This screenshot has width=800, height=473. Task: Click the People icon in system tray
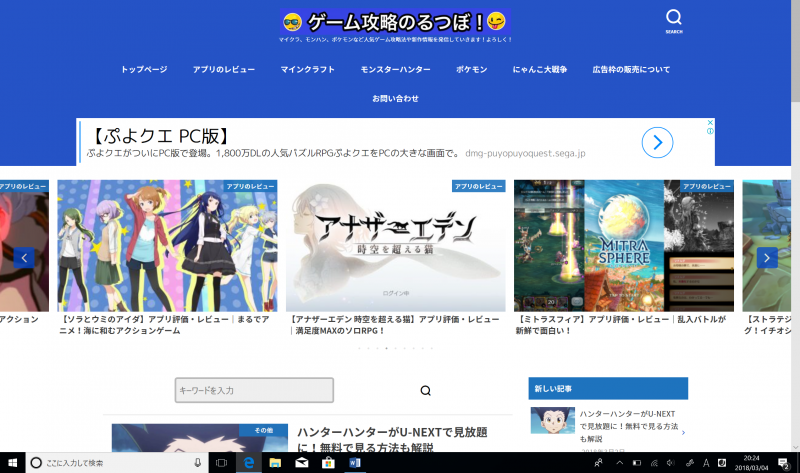coord(598,463)
